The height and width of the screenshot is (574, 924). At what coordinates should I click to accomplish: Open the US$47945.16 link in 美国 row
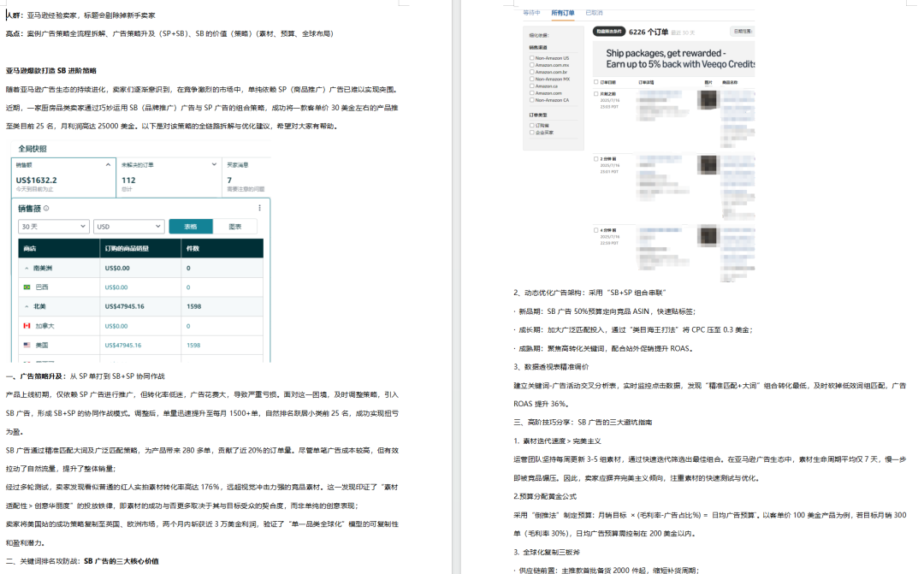click(123, 346)
